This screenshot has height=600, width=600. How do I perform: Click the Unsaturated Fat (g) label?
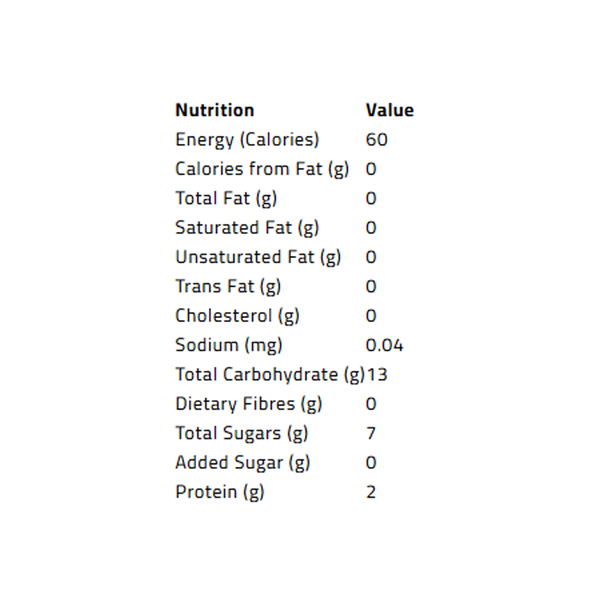pyautogui.click(x=258, y=257)
